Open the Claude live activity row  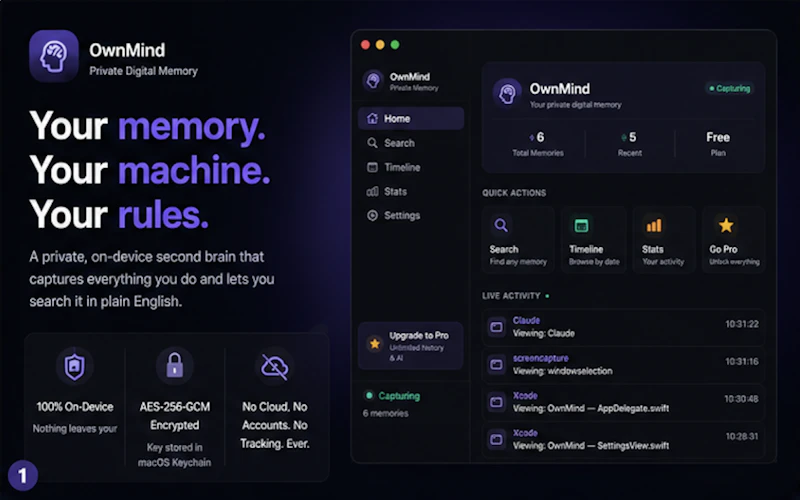click(623, 327)
